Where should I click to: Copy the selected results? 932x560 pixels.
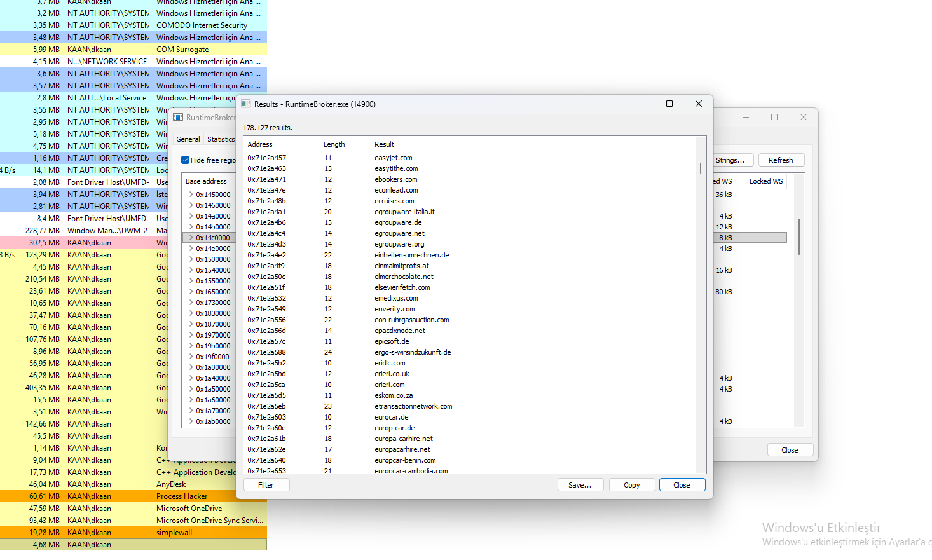632,485
